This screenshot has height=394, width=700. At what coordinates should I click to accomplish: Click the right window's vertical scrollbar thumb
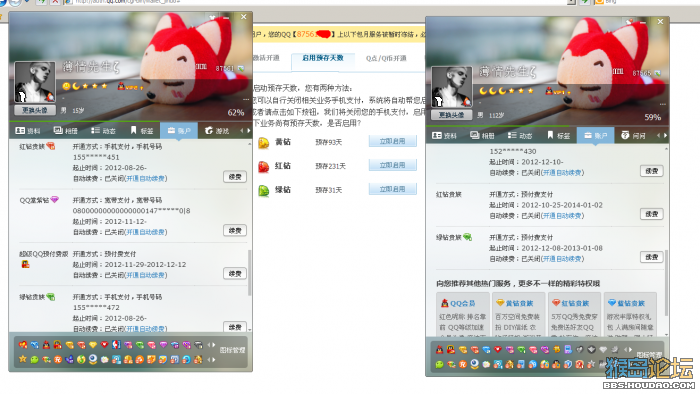click(x=666, y=283)
